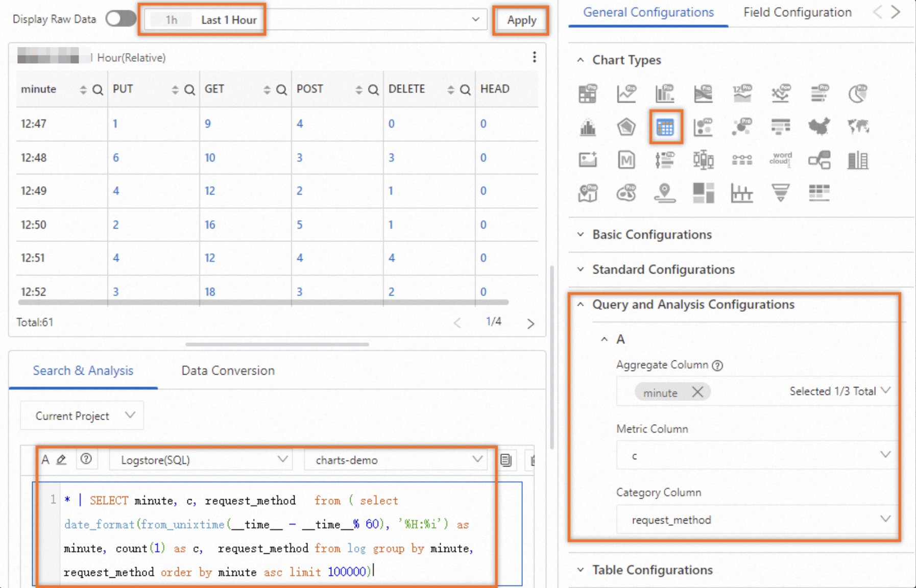
Task: Sort the GET column
Action: (267, 90)
